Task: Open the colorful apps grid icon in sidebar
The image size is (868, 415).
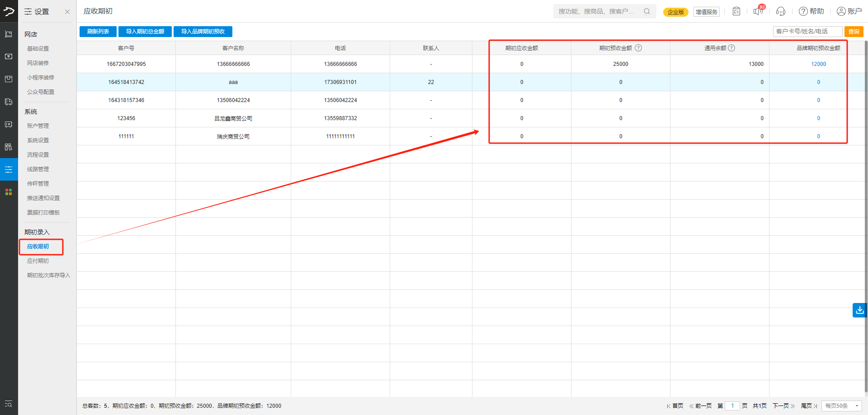Action: point(9,192)
